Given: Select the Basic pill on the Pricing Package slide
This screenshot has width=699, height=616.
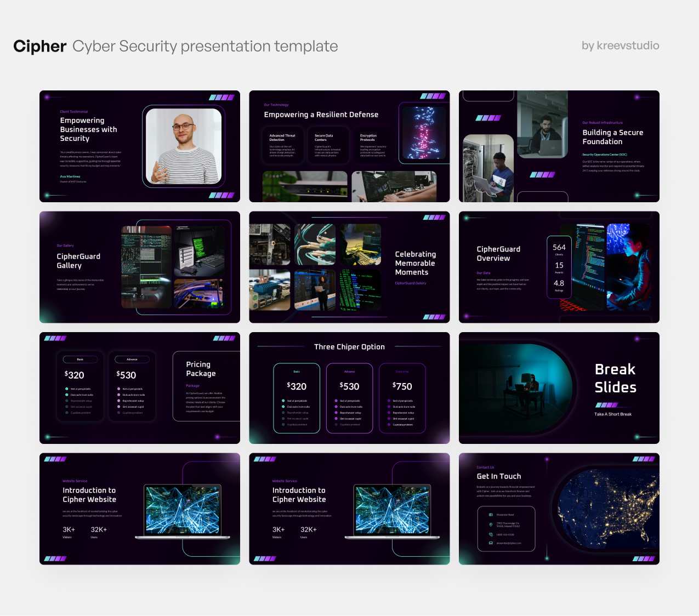Looking at the screenshot, I should click(80, 360).
